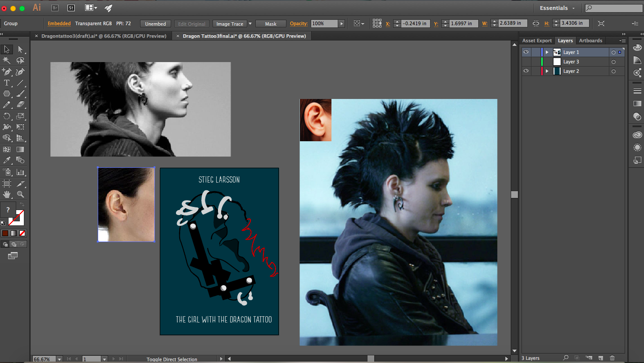Viewport: 644px width, 363px height.
Task: Open the Essentials workspace dropdown
Action: (x=558, y=8)
